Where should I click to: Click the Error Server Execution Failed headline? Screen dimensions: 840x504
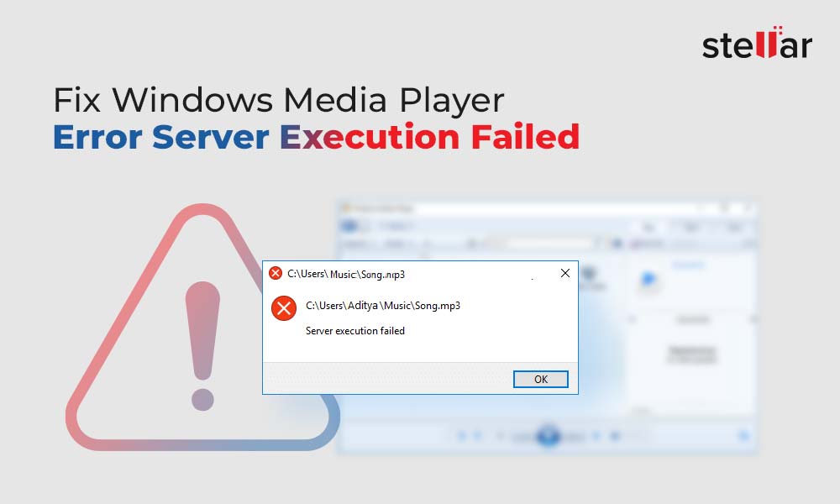[x=316, y=137]
